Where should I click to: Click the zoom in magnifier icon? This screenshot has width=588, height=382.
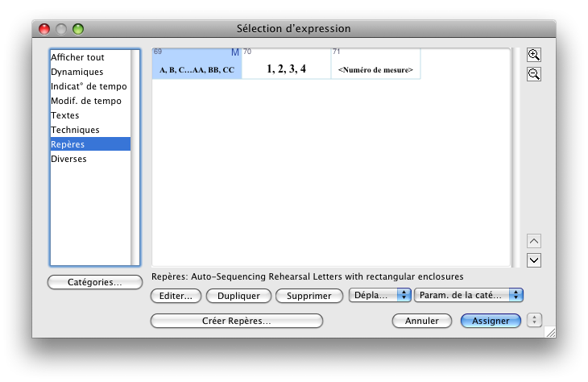(533, 55)
